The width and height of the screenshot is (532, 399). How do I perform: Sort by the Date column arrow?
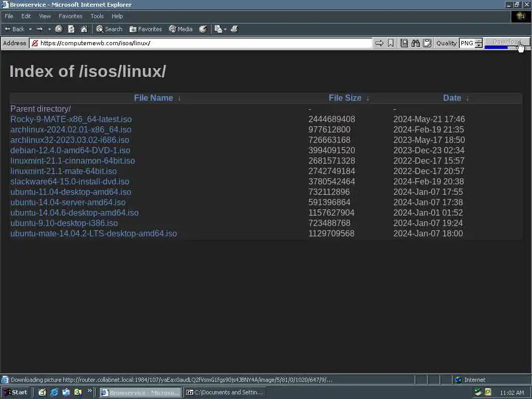(x=468, y=98)
